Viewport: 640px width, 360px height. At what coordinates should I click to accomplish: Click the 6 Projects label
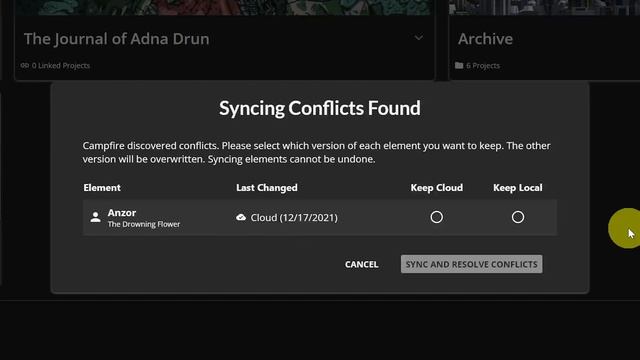(x=483, y=65)
